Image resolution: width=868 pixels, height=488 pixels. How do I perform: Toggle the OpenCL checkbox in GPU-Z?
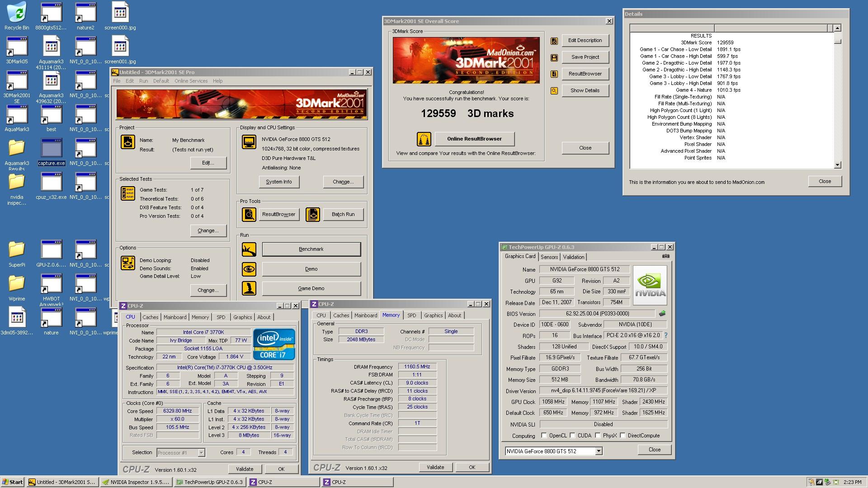544,436
